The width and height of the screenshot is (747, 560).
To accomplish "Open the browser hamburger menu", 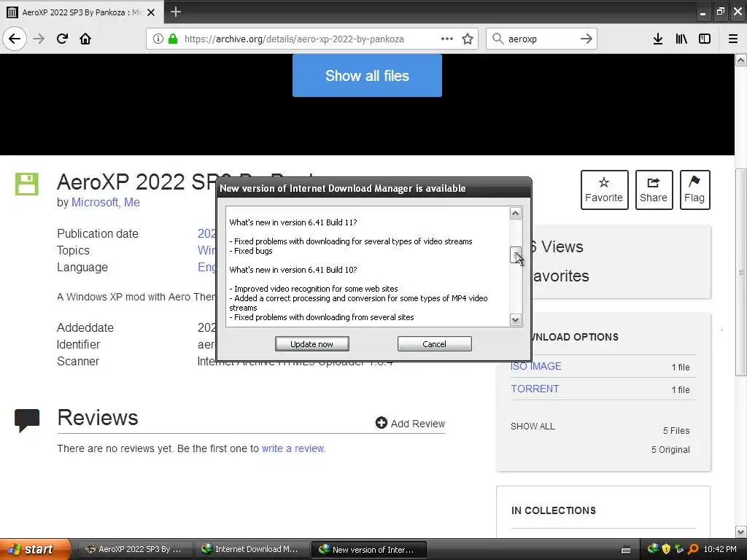I will coord(733,39).
